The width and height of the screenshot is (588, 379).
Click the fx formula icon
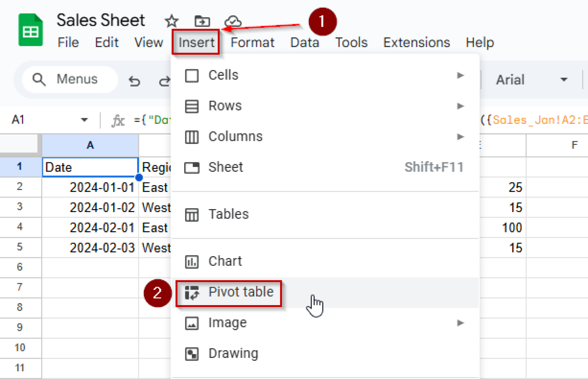[118, 120]
